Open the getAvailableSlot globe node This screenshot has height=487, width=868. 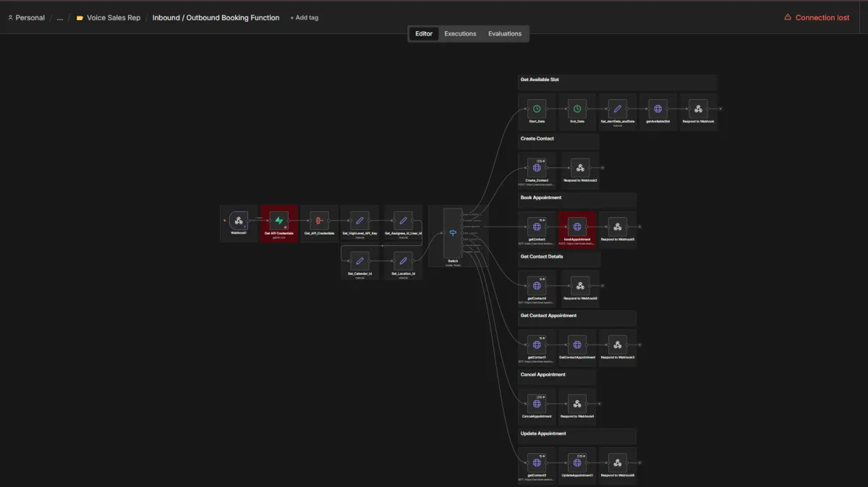658,109
